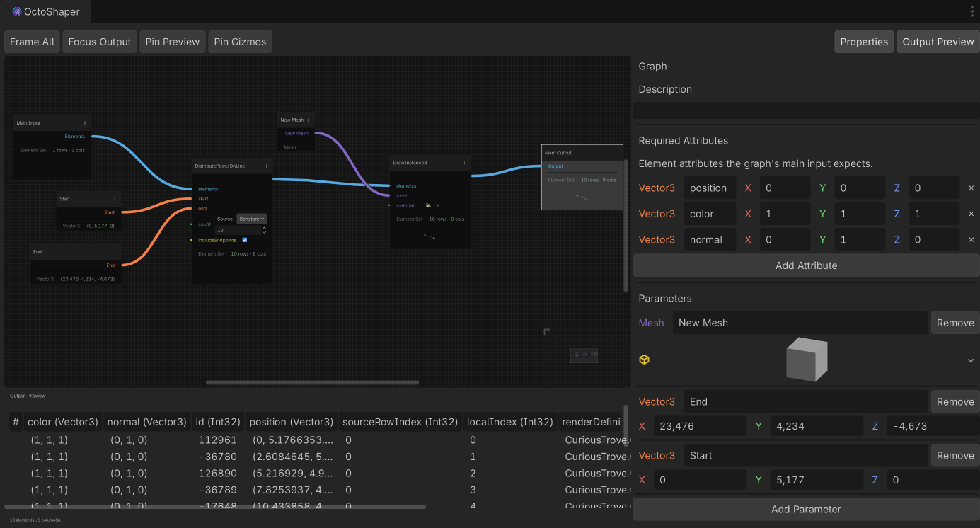
Task: Click the OctoShaper logo icon in the tab
Action: 17,11
